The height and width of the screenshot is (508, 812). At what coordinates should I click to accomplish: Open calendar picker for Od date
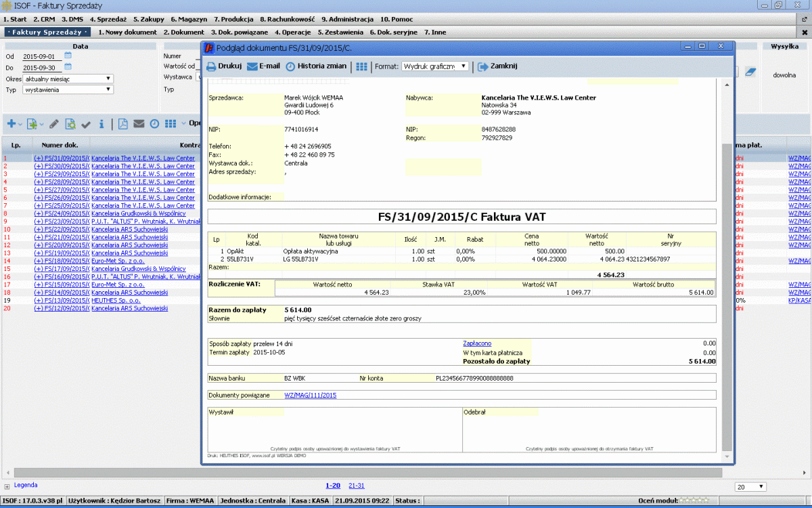point(68,56)
